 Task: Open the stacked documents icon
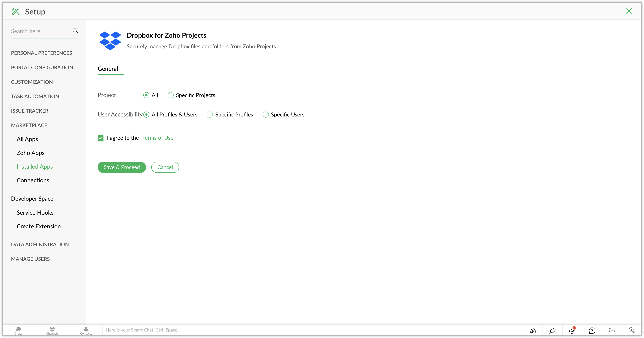point(612,331)
